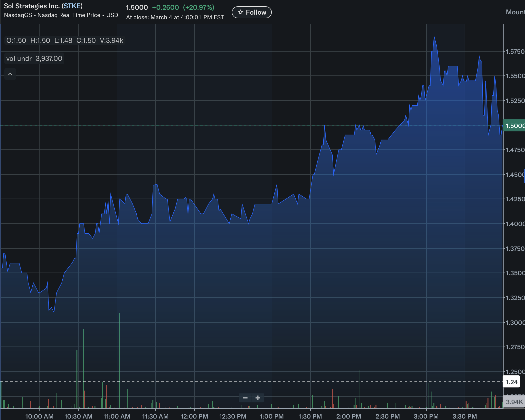Click the star icon inside Follow
Screen dimensions: 525x420
point(241,12)
